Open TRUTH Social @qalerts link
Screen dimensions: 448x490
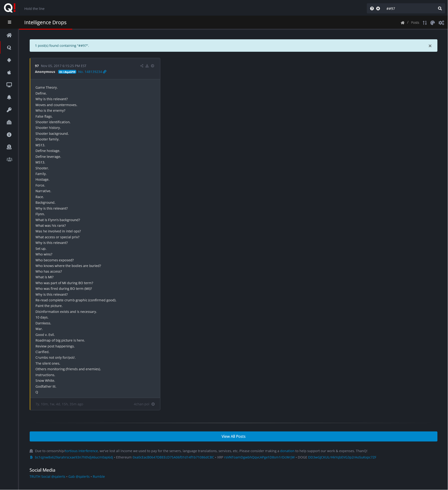(47, 477)
